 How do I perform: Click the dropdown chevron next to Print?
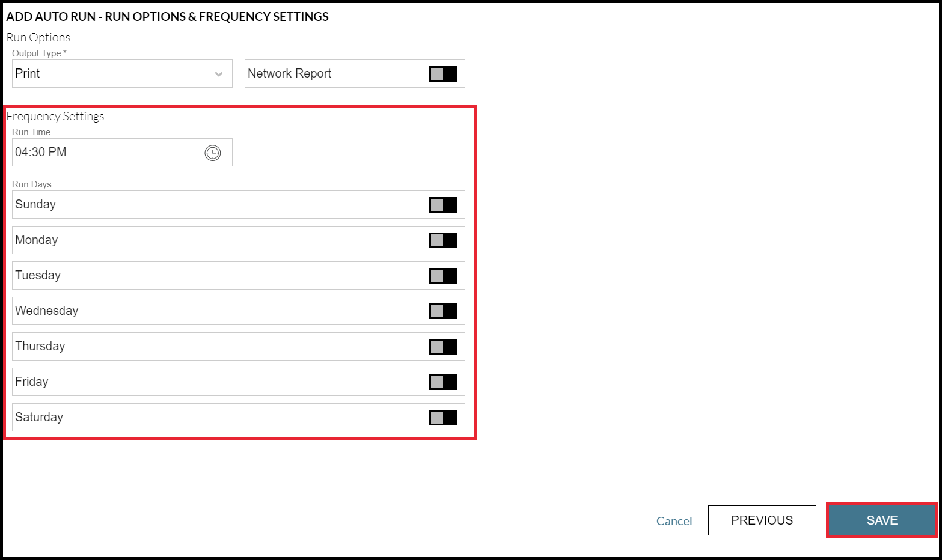click(218, 73)
